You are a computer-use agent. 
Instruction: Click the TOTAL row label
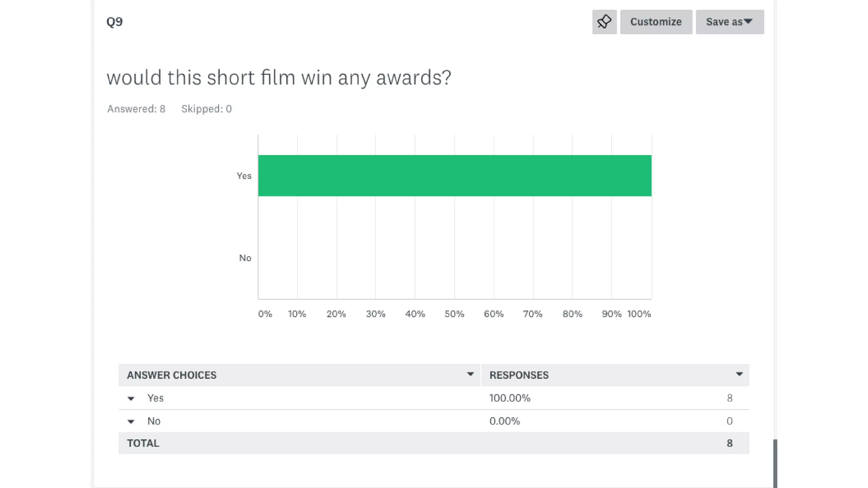pyautogui.click(x=143, y=443)
